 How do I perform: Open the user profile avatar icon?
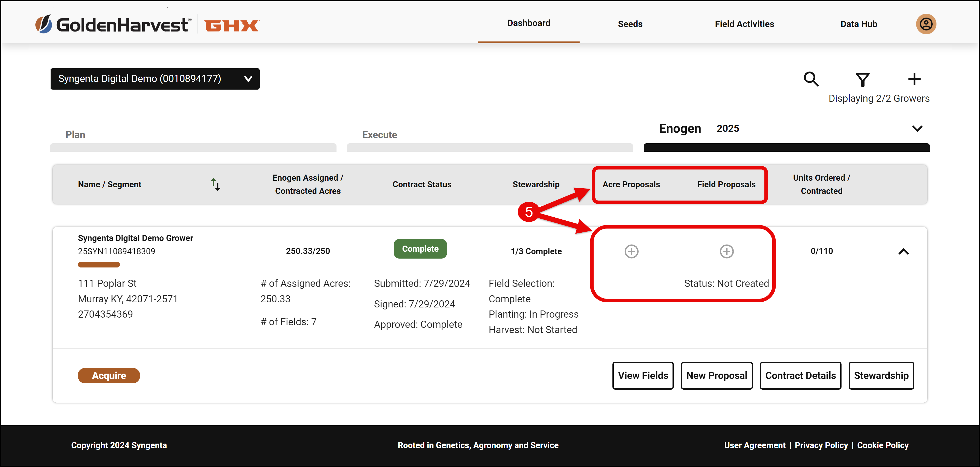(926, 24)
